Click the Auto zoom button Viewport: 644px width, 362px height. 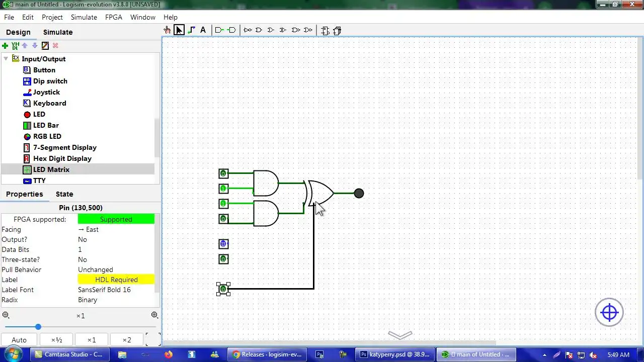click(19, 340)
